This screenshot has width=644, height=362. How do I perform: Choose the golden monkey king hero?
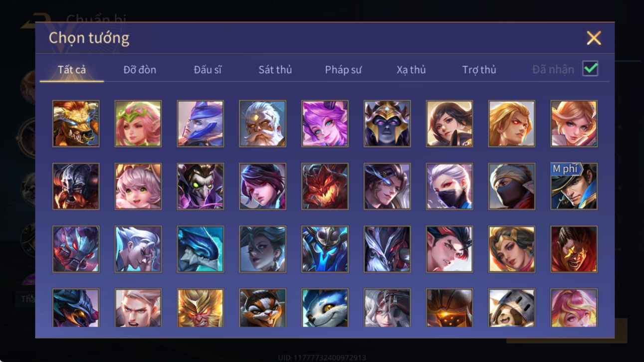point(200,308)
